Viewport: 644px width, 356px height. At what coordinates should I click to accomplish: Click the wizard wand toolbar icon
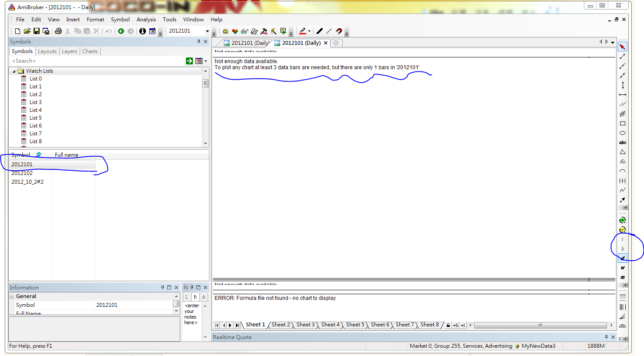pyautogui.click(x=273, y=31)
